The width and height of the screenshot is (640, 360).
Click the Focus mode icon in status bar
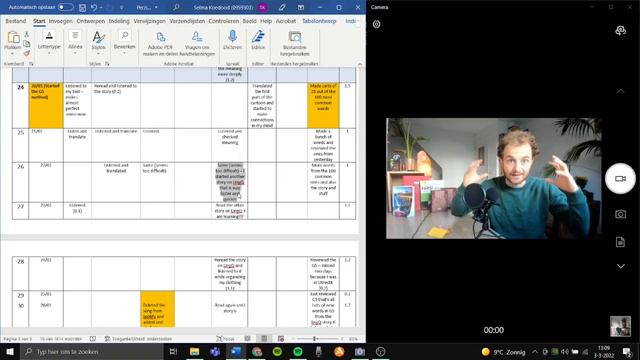coord(225,339)
